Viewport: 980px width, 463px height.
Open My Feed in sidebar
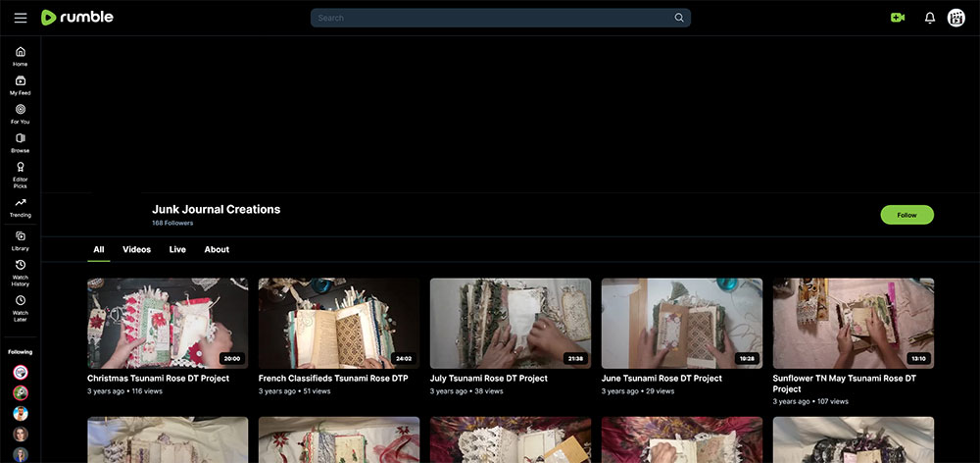(21, 85)
